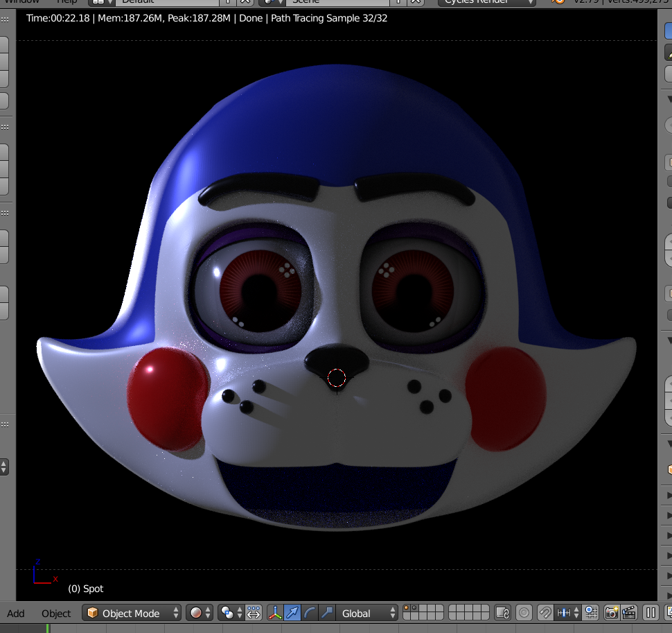672x633 pixels.
Task: Click the "Peak:187.28M" status text
Action: (x=199, y=18)
